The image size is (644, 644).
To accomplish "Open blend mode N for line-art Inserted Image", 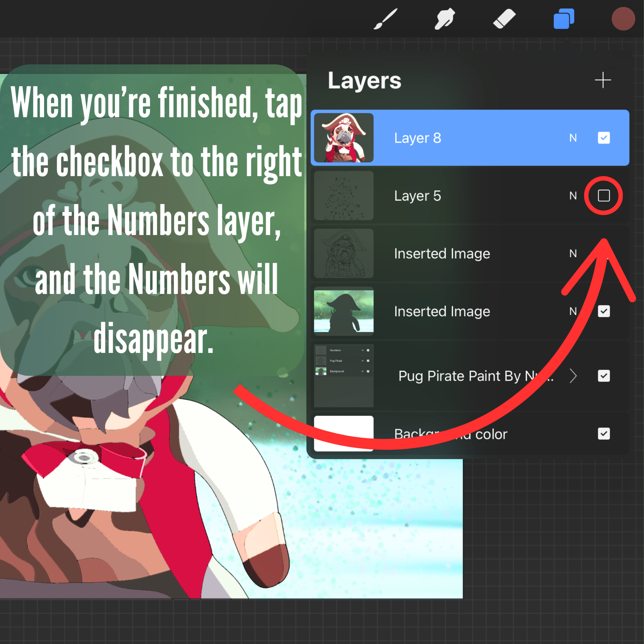I will [x=573, y=254].
